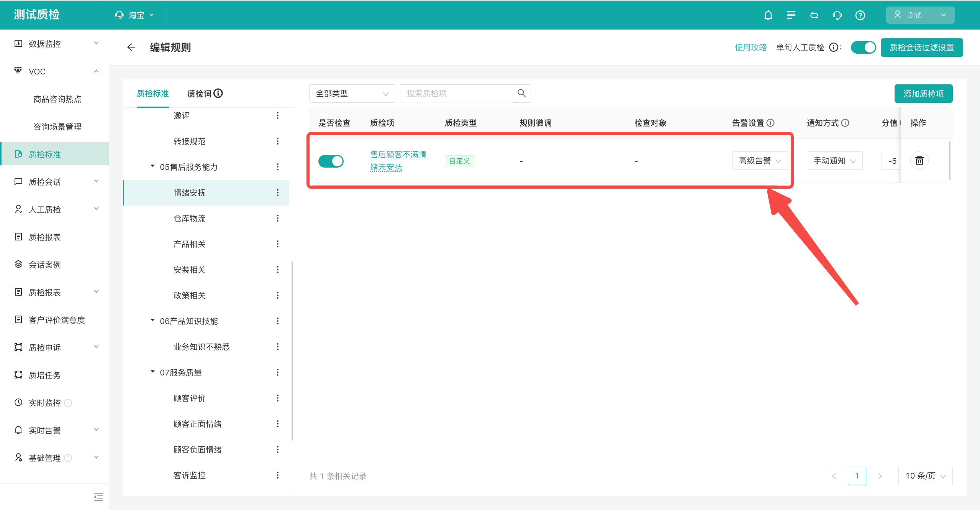The width and height of the screenshot is (980, 510).
Task: Expand 人工质检 sidebar menu
Action: click(54, 209)
